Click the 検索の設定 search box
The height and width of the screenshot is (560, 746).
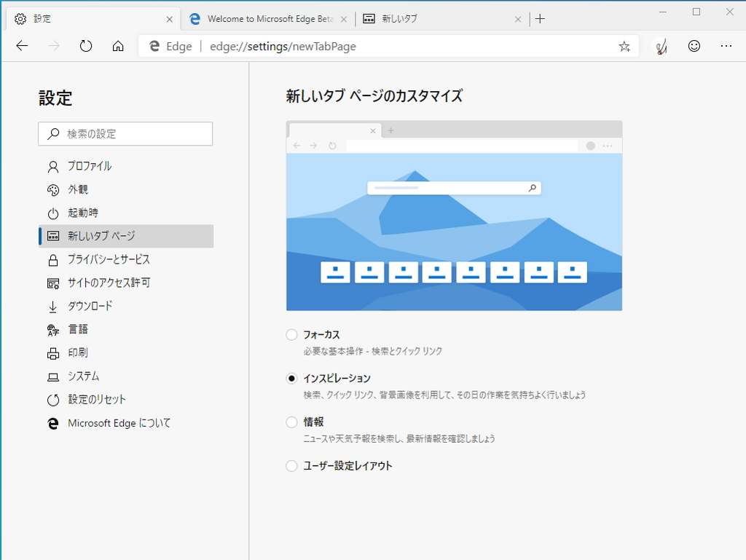tap(125, 133)
